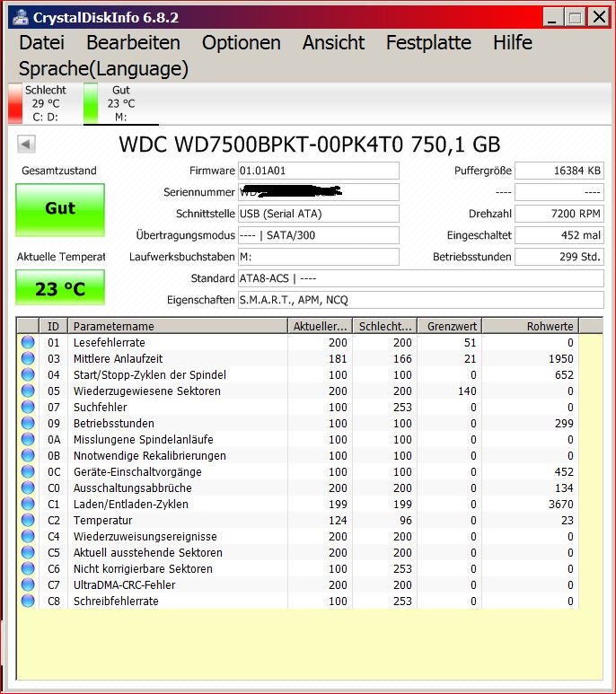Screen dimensions: 616x694
Task: Minimize the CrystalDiskInfo window
Action: (552, 18)
